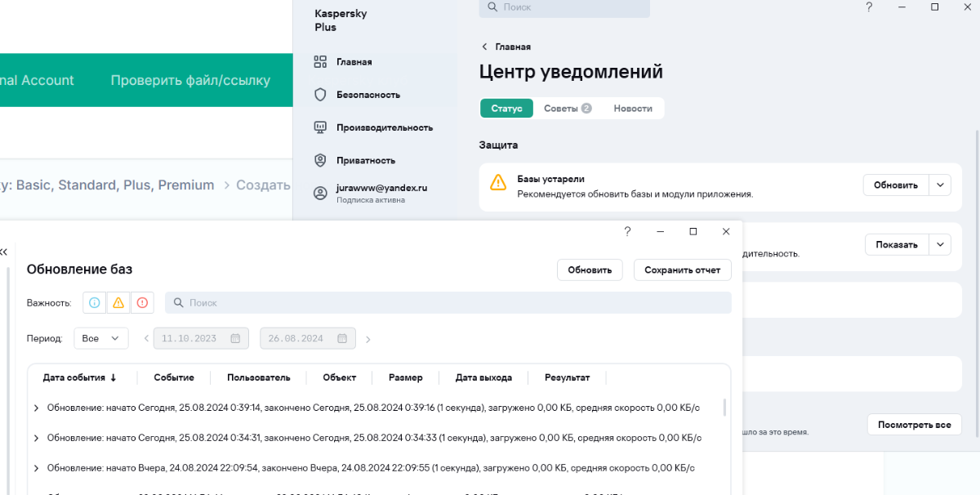Toggle critical importance filter icon
Screen dimensions: 980x495
(142, 303)
